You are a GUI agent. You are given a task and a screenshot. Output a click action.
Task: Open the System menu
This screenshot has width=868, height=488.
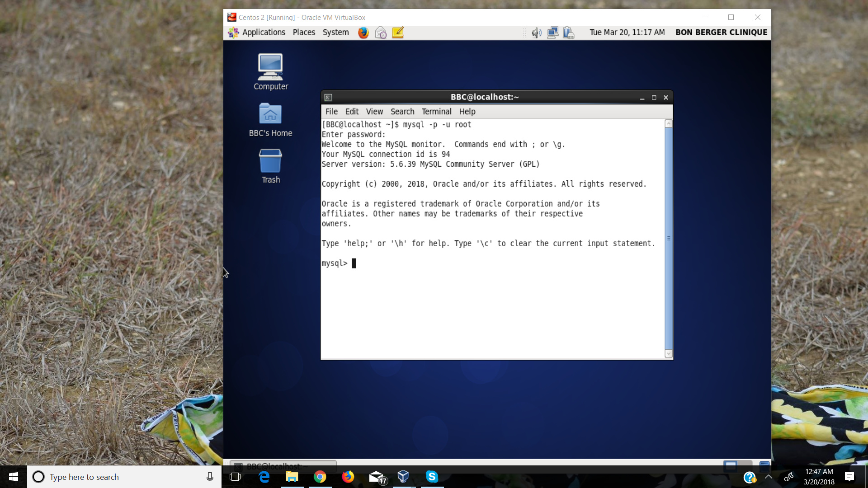pyautogui.click(x=335, y=33)
